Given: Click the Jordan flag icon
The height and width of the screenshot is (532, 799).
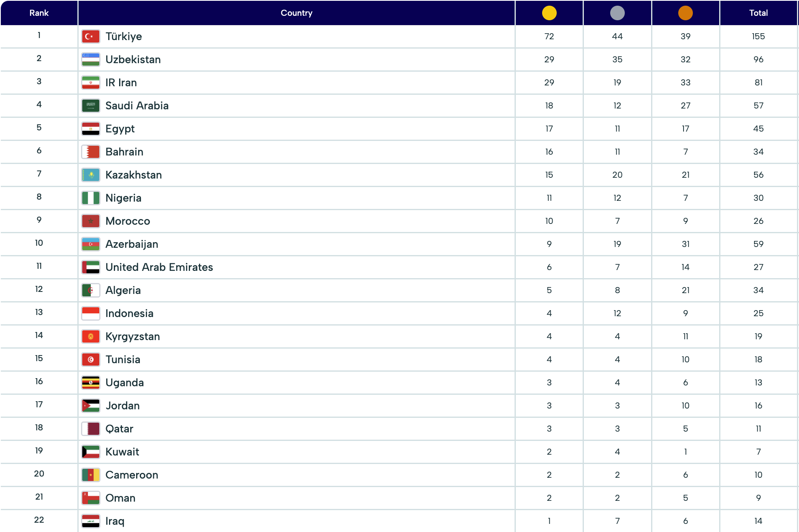Looking at the screenshot, I should point(90,406).
